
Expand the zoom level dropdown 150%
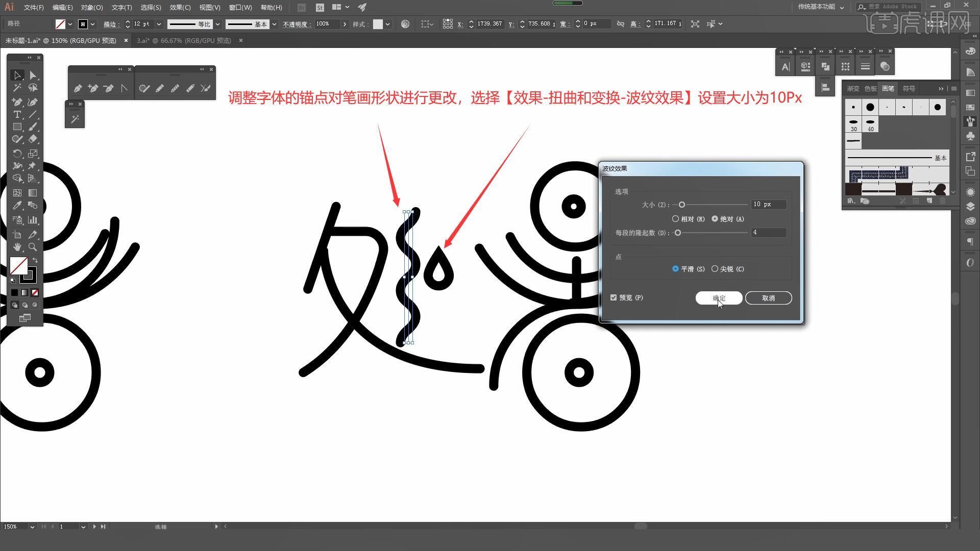(32, 527)
